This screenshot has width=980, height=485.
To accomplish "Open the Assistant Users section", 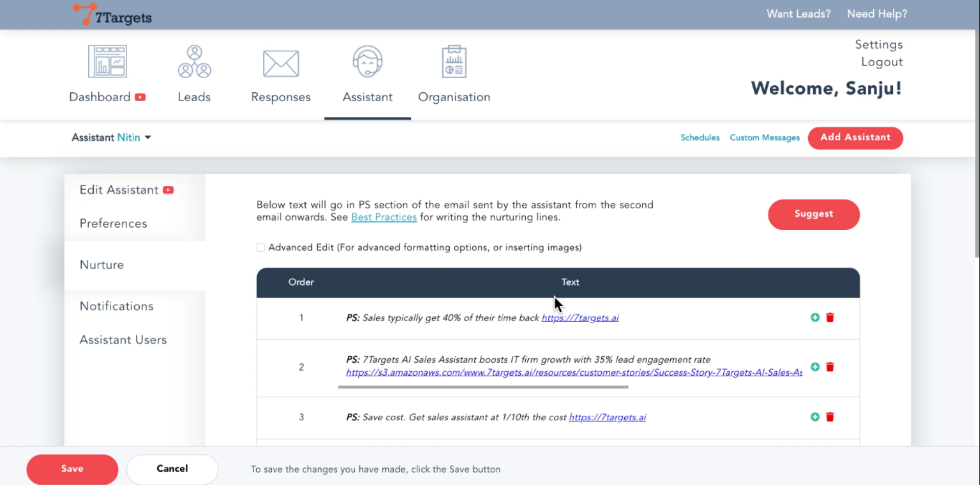I will coord(123,340).
